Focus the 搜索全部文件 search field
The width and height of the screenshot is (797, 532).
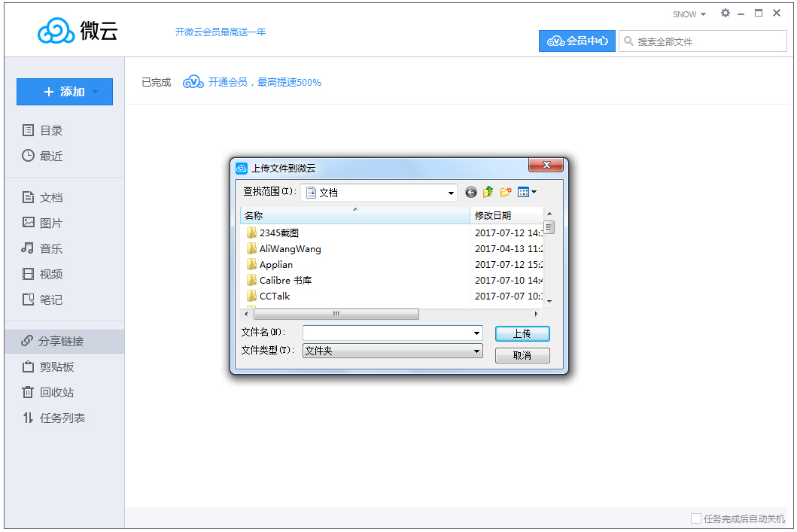point(703,41)
